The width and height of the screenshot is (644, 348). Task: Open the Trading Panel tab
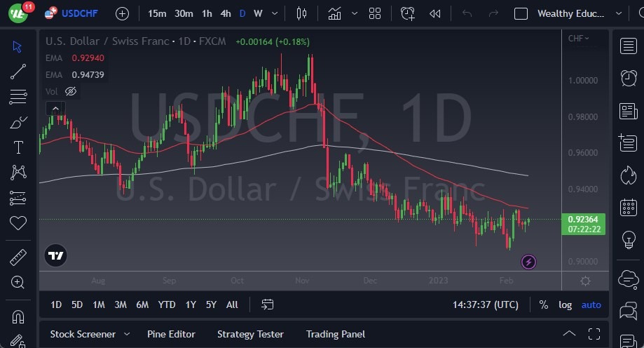(x=335, y=334)
